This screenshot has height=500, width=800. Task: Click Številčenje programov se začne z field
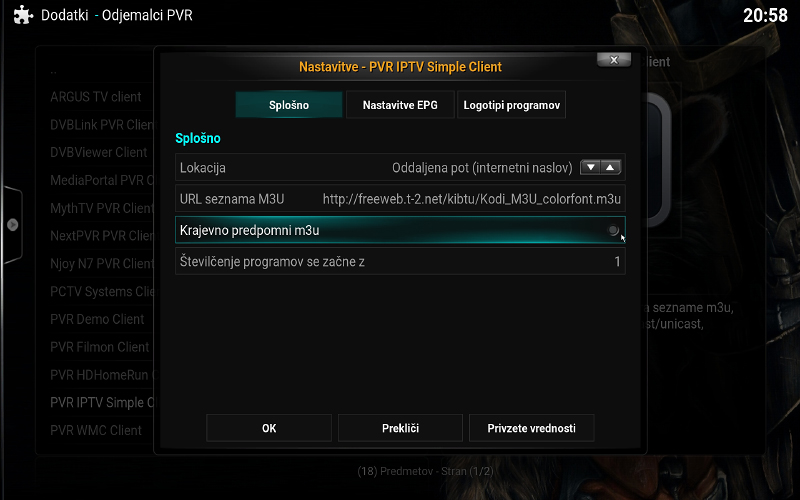click(400, 261)
